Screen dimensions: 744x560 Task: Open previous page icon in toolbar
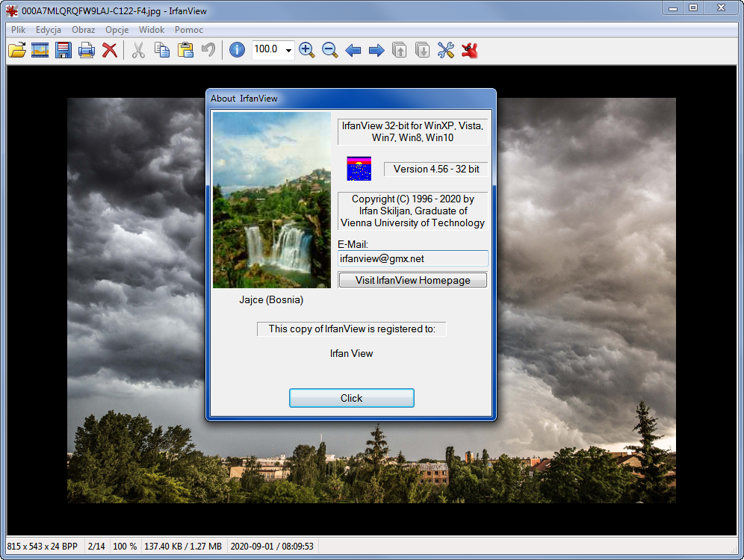400,50
